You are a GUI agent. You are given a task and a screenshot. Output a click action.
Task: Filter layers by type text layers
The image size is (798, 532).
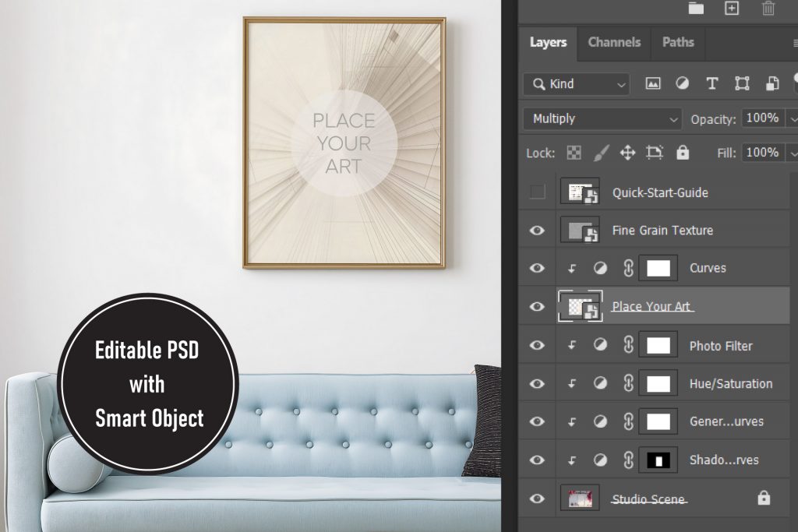point(712,83)
